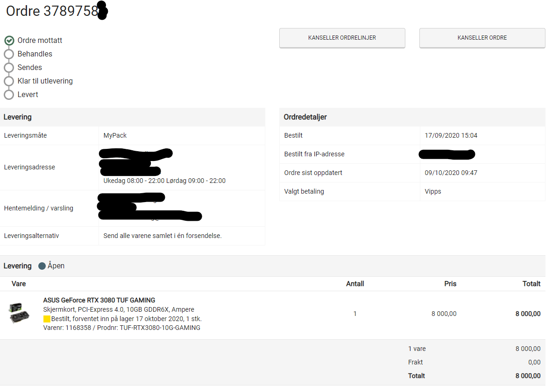Click the Levert status circle
The image size is (559, 392).
(9, 95)
